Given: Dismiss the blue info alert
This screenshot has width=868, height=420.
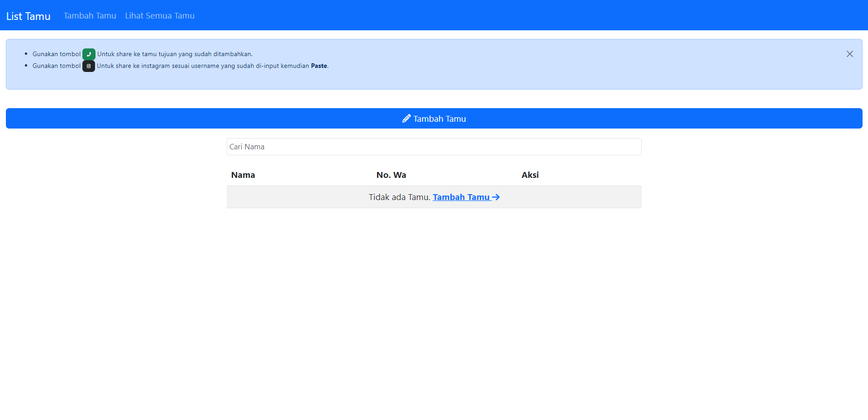Looking at the screenshot, I should pyautogui.click(x=849, y=54).
